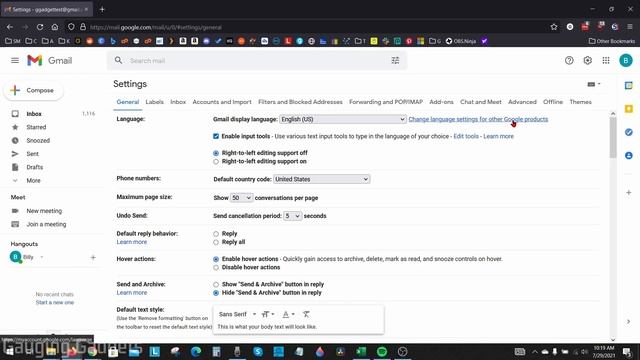640x360 pixels.
Task: Click the browser address bar URL
Action: (x=156, y=27)
